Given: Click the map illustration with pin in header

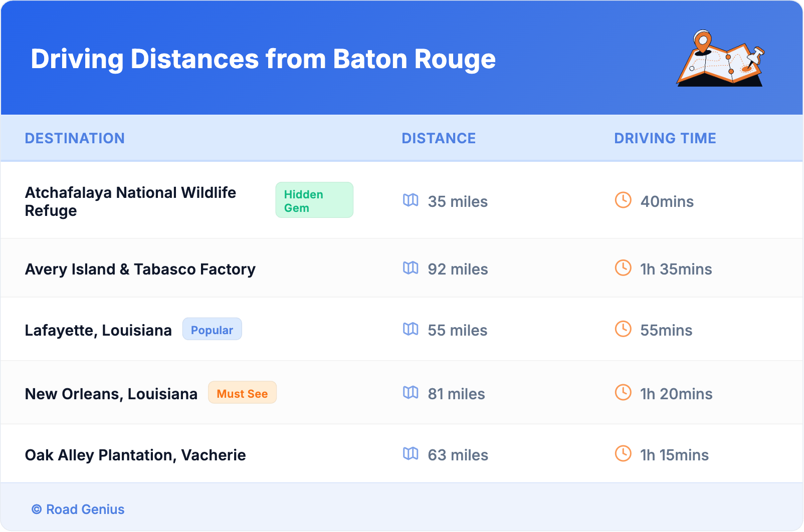Looking at the screenshot, I should 720,59.
